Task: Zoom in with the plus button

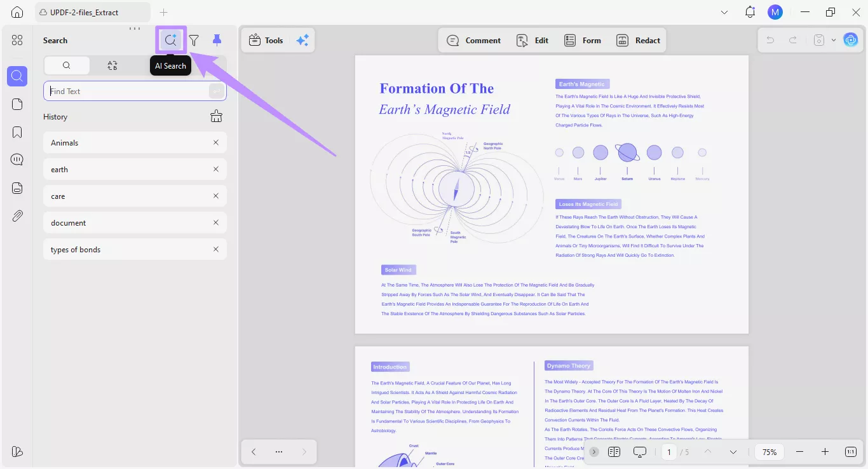Action: 825,452
